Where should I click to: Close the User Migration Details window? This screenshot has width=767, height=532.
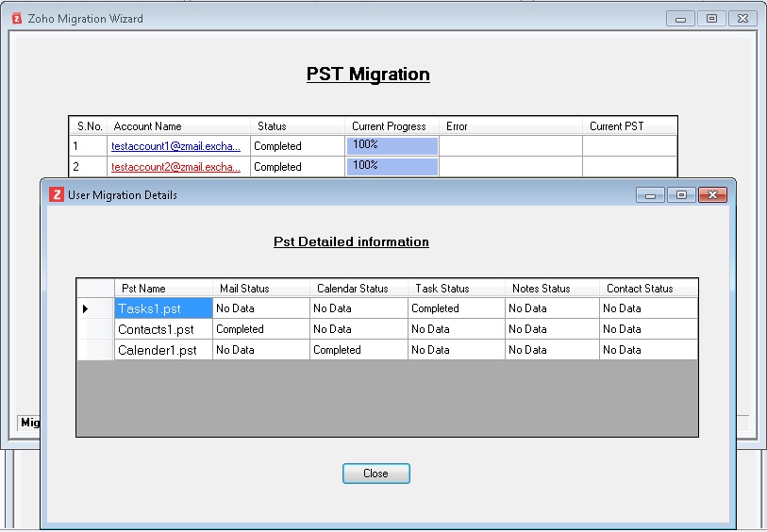pos(712,194)
